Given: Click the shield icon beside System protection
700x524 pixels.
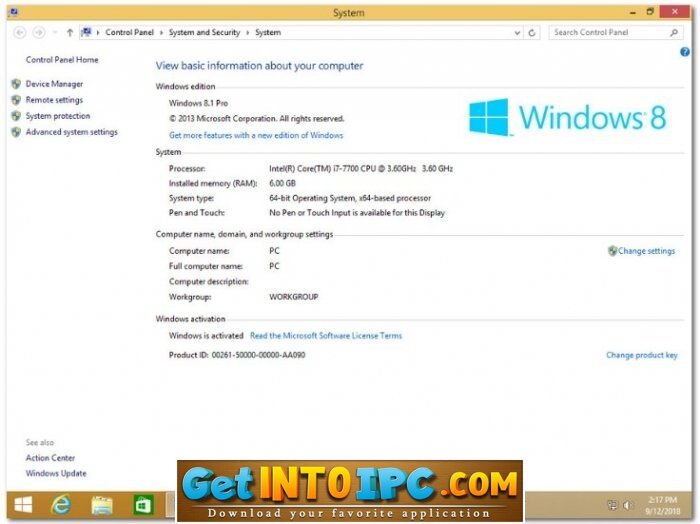Looking at the screenshot, I should coord(16,116).
